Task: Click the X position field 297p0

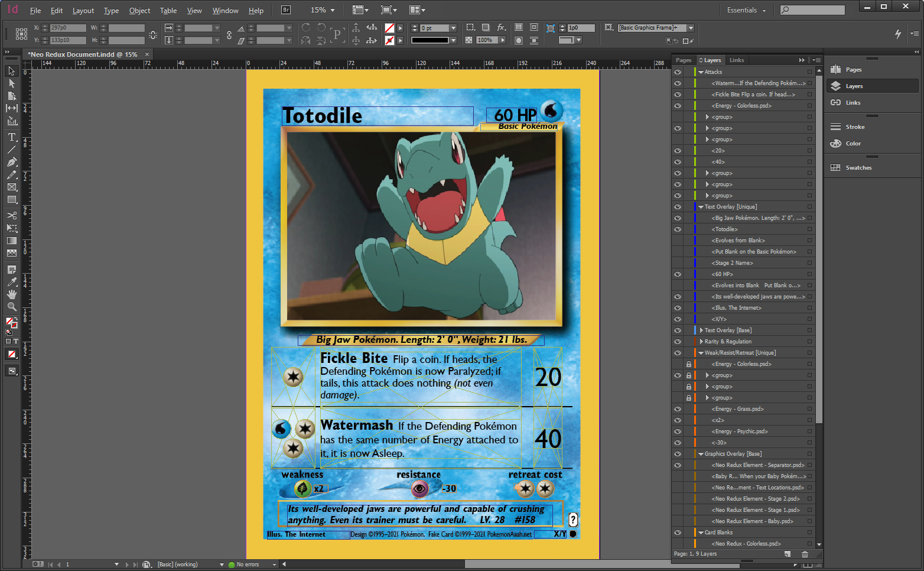Action: [x=68, y=28]
